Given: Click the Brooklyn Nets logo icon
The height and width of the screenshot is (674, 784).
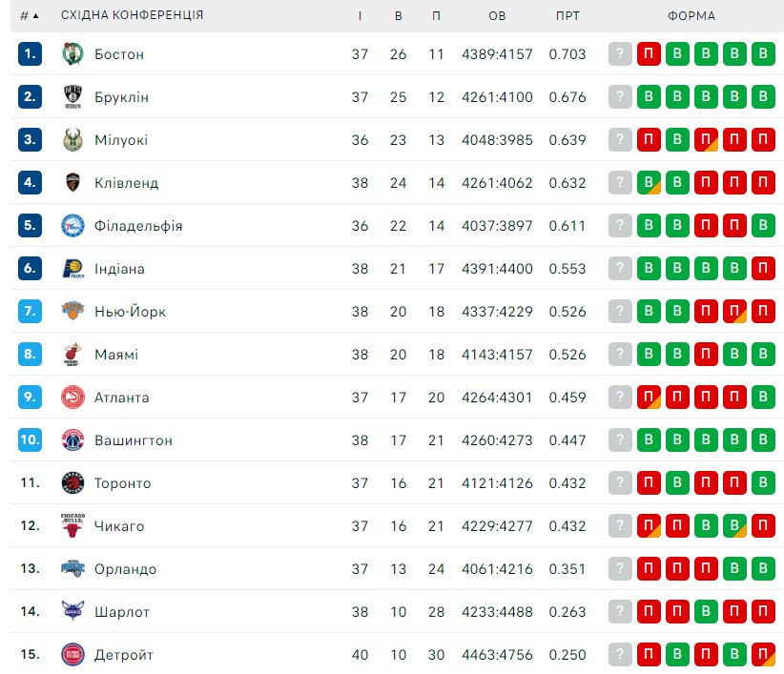Looking at the screenshot, I should pyautogui.click(x=72, y=97).
